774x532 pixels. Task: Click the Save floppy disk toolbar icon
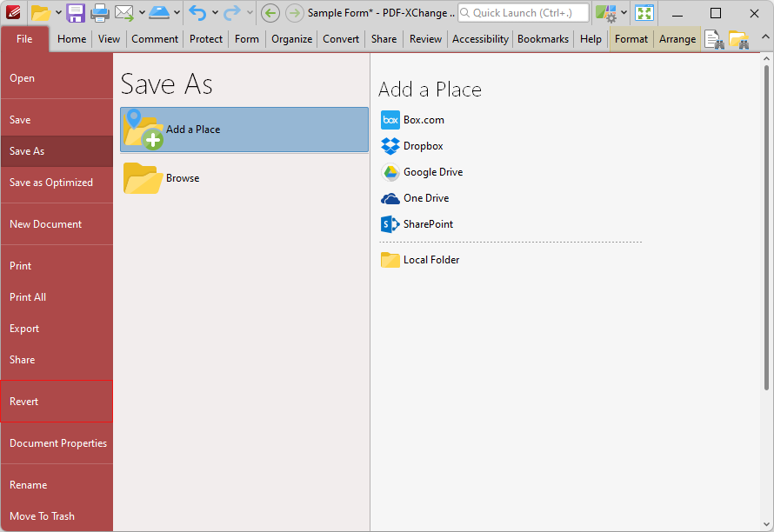(76, 13)
